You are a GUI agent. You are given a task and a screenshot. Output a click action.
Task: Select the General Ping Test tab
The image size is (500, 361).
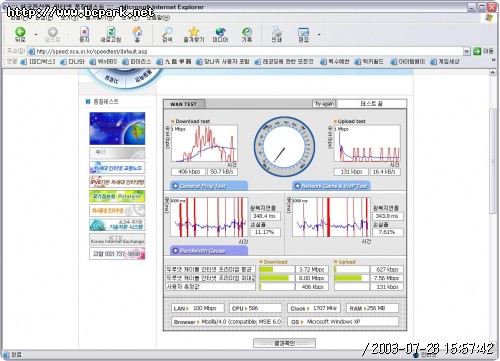tap(209, 186)
